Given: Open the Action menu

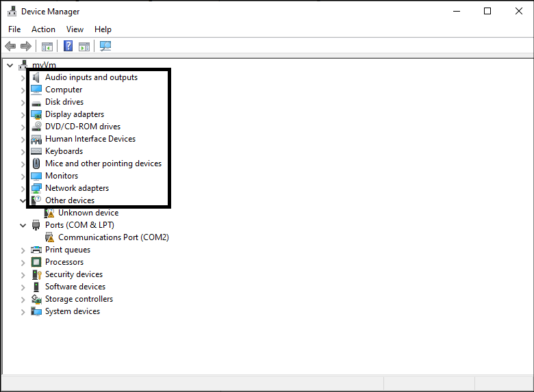Looking at the screenshot, I should coord(43,29).
